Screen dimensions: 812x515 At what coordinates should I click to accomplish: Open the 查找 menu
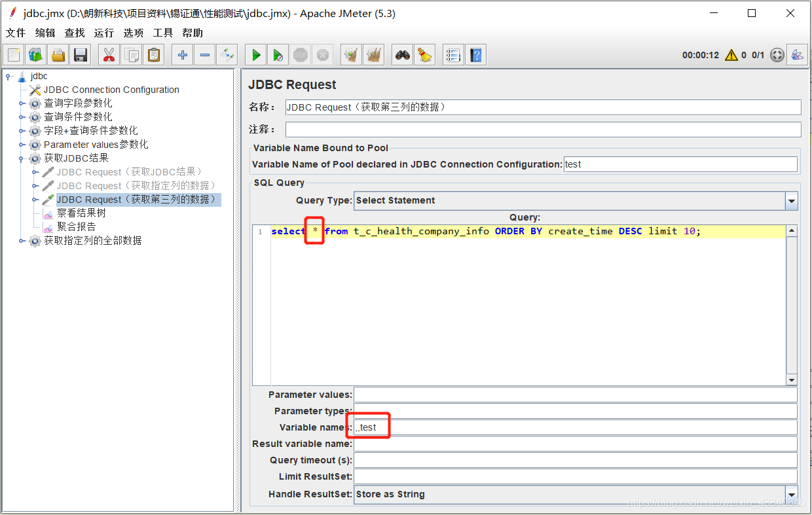click(x=75, y=33)
